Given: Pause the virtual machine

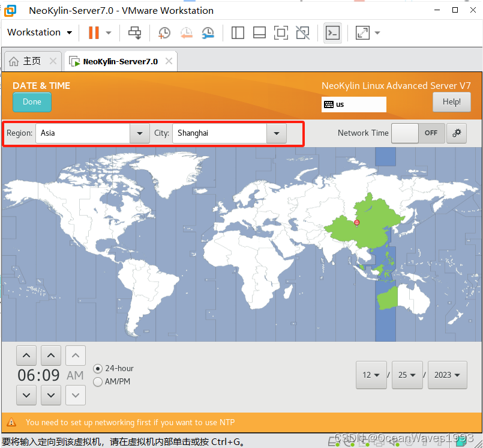Looking at the screenshot, I should (94, 32).
